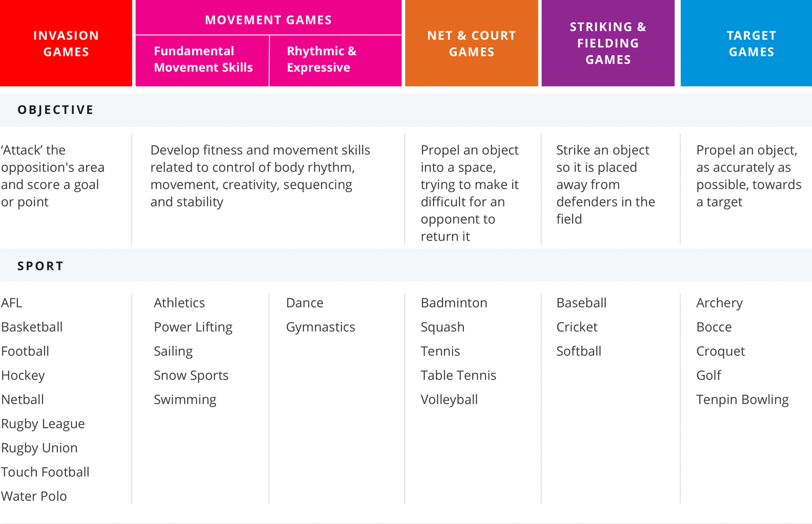Click the orange Net & Court Games header
This screenshot has height=524, width=812.
pyautogui.click(x=471, y=44)
